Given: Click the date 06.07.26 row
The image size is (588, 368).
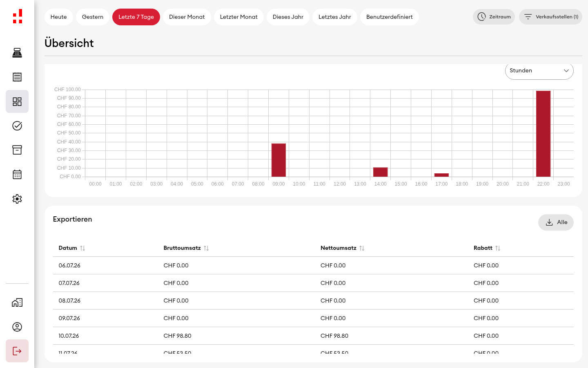Looking at the screenshot, I should 313,265.
